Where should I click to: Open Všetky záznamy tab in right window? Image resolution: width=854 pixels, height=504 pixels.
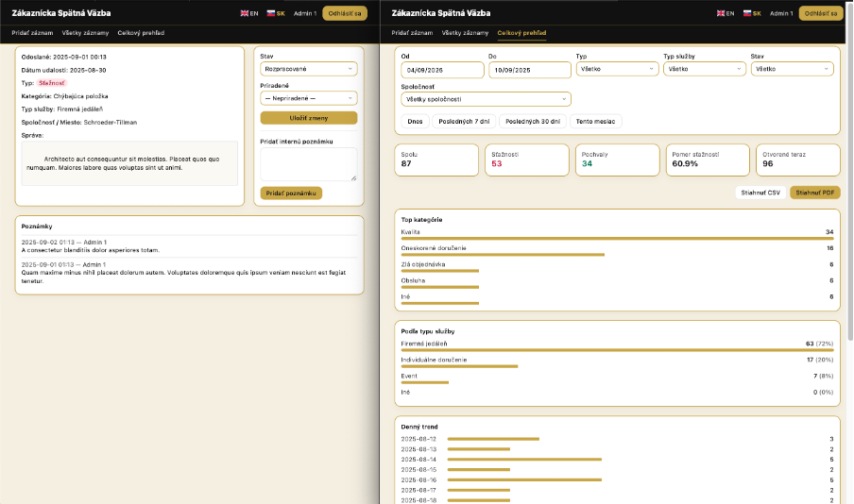[x=465, y=33]
